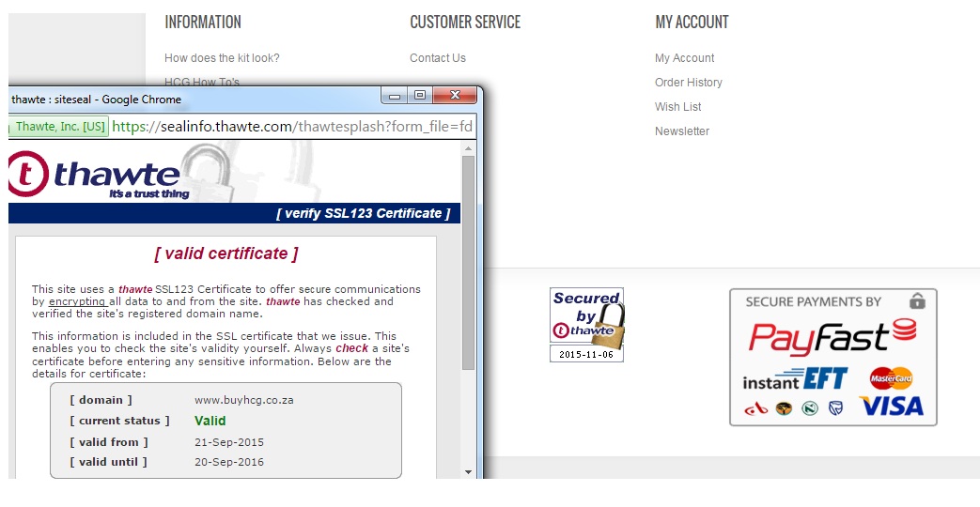Click the MasterCard logo
980x507 pixels.
pyautogui.click(x=891, y=378)
